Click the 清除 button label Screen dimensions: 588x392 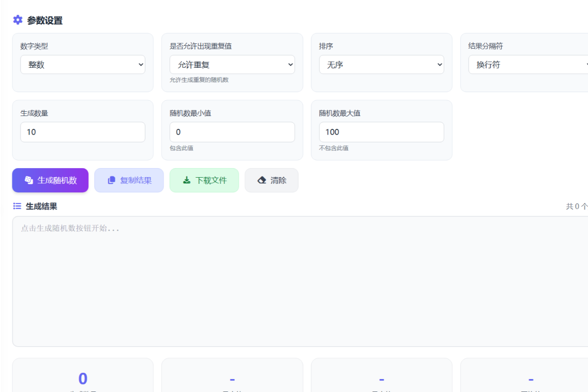coord(278,180)
